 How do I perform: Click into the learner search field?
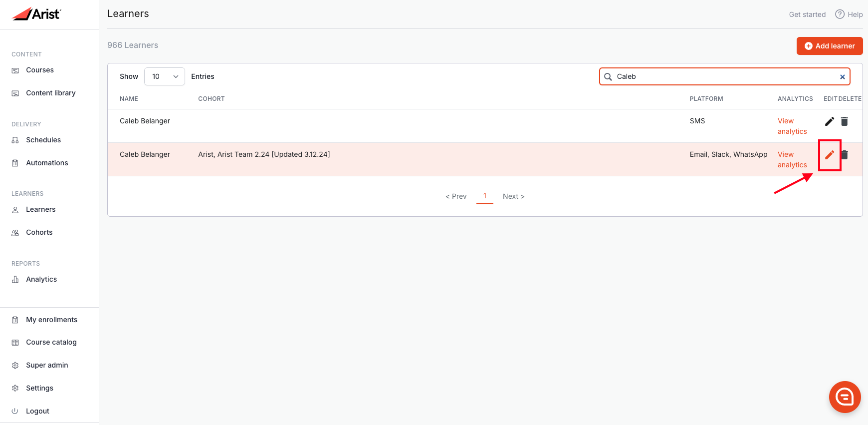click(725, 76)
